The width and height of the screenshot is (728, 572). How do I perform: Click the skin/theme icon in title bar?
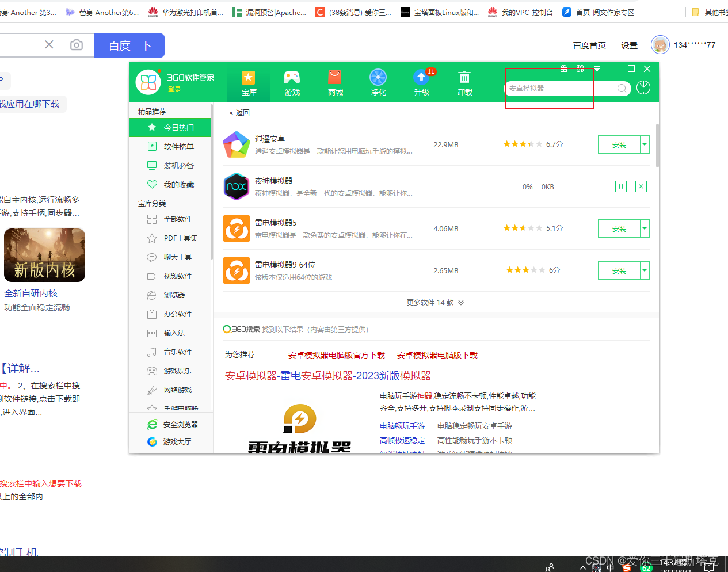[x=580, y=68]
